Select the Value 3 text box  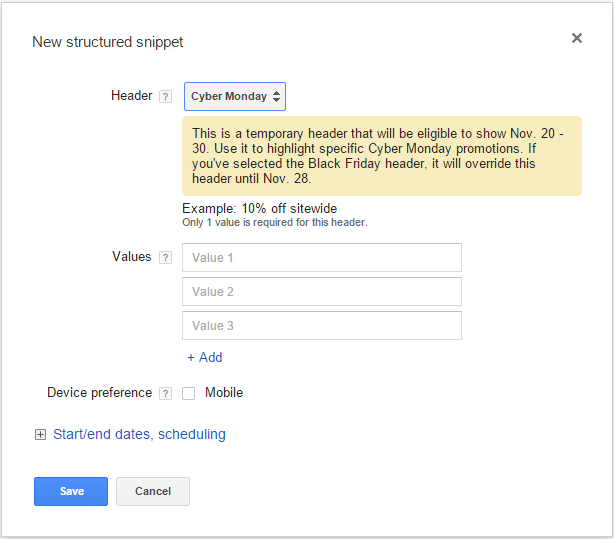click(x=321, y=326)
